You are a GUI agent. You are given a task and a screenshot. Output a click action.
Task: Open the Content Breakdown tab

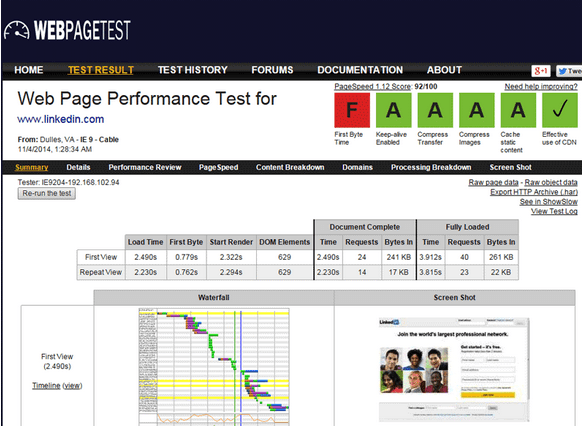(x=290, y=167)
